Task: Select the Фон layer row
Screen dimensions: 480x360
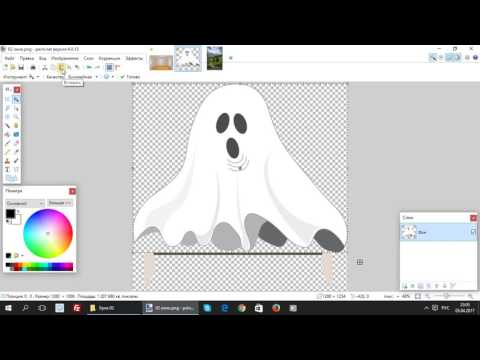Action: click(438, 232)
